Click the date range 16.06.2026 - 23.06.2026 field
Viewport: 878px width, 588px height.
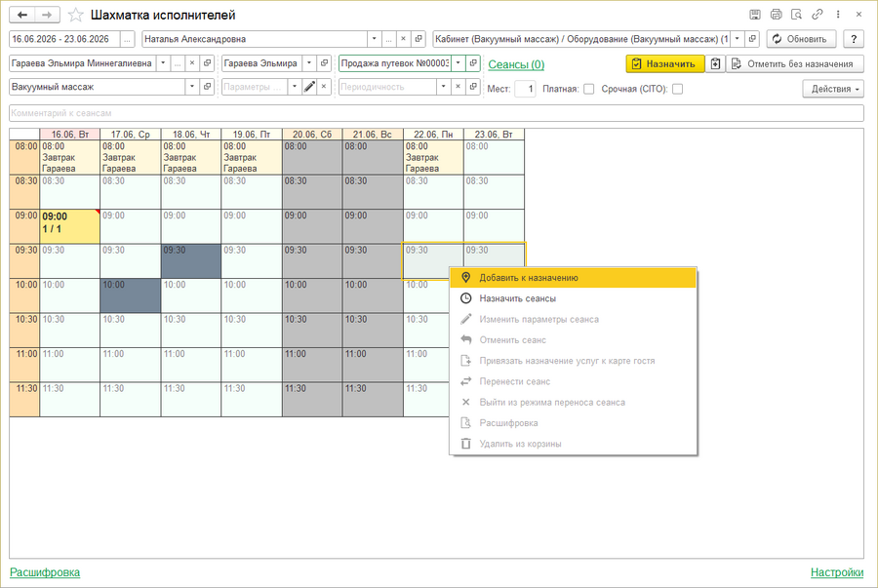click(64, 39)
